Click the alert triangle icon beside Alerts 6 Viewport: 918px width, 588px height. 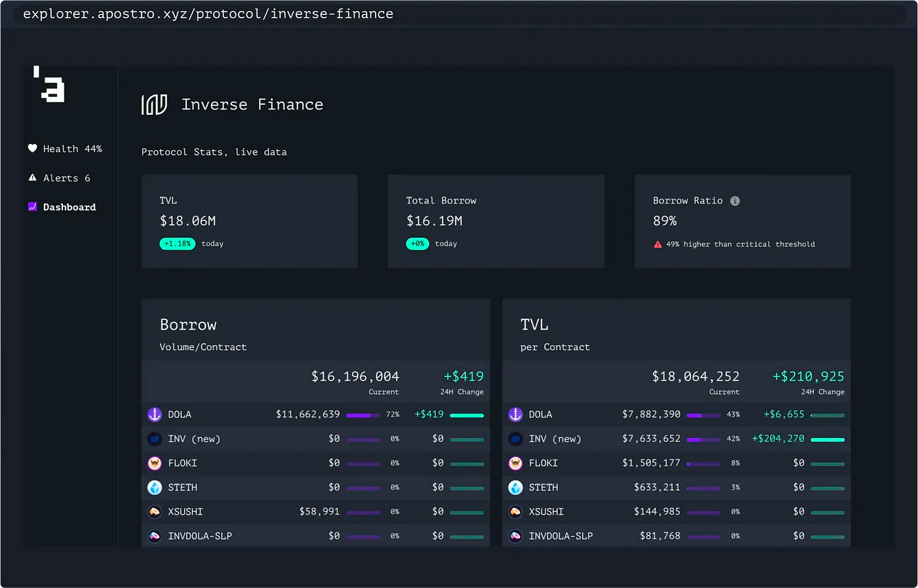tap(32, 178)
